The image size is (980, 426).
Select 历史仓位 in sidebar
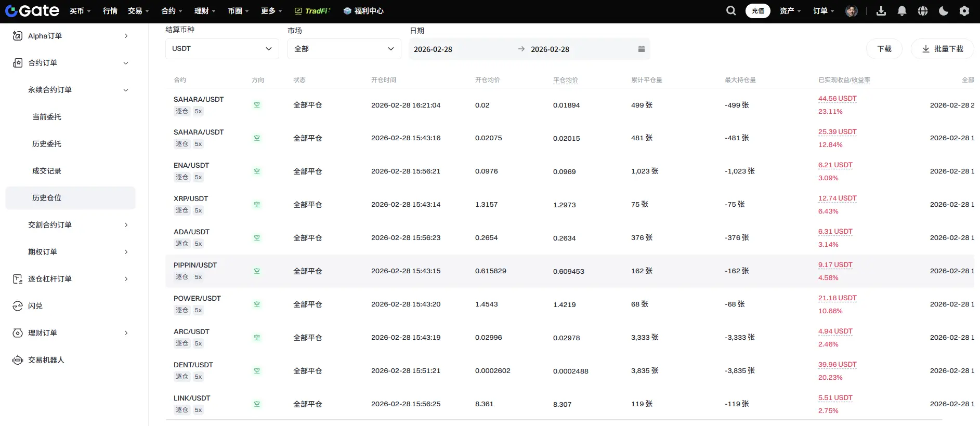(70, 198)
